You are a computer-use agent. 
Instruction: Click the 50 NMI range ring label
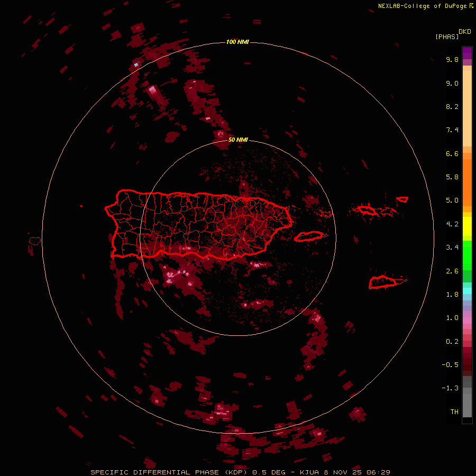pyautogui.click(x=238, y=140)
